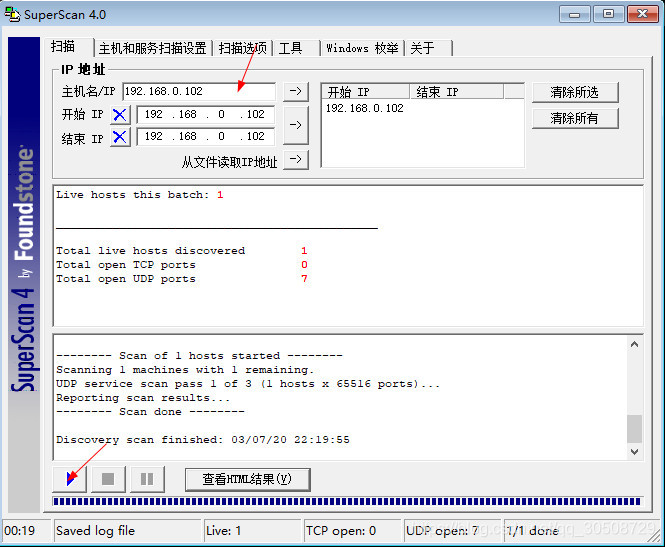Screen dimensions: 665x547
Task: Click arrow button next to hostname/IP field
Action: pyautogui.click(x=296, y=91)
